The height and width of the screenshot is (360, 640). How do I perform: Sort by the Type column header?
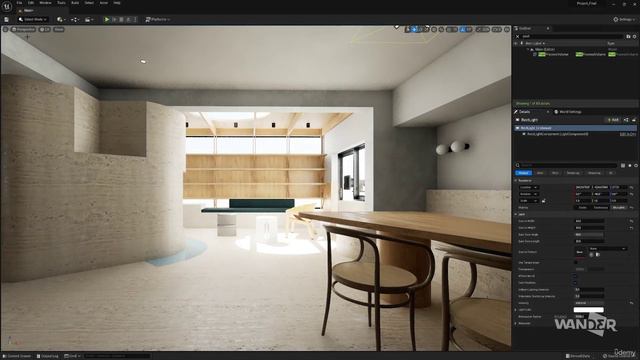(x=611, y=43)
